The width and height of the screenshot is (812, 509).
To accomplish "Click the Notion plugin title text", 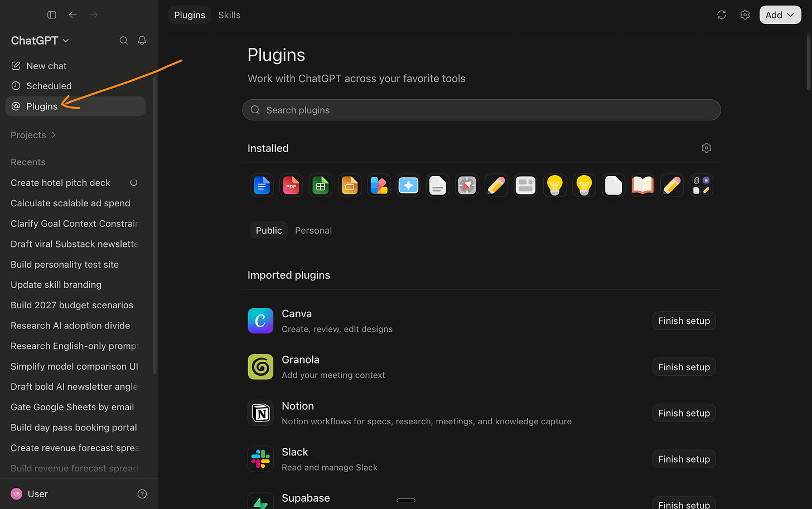I will [x=298, y=406].
